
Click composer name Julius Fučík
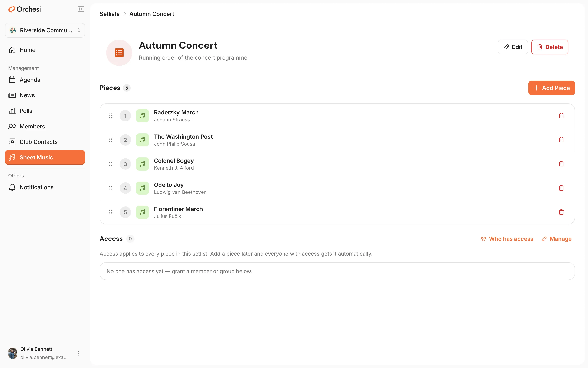[x=167, y=216]
